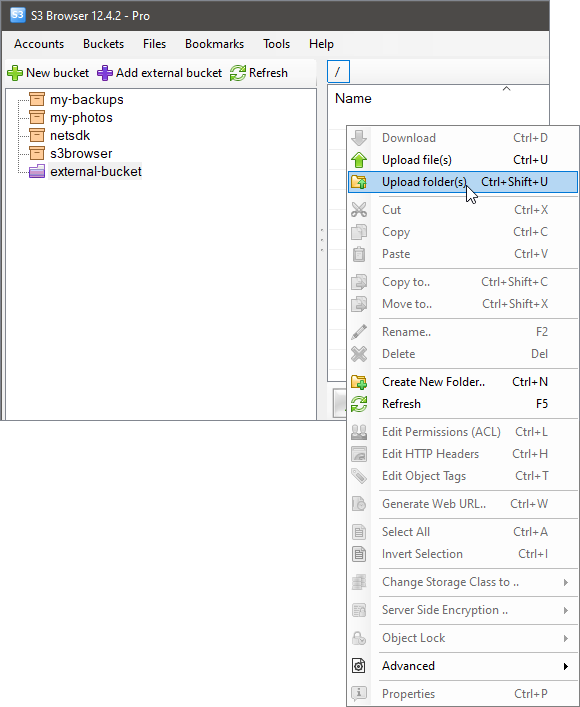Select Refresh F5 in context menu
This screenshot has height=707, width=580.
pyautogui.click(x=463, y=404)
